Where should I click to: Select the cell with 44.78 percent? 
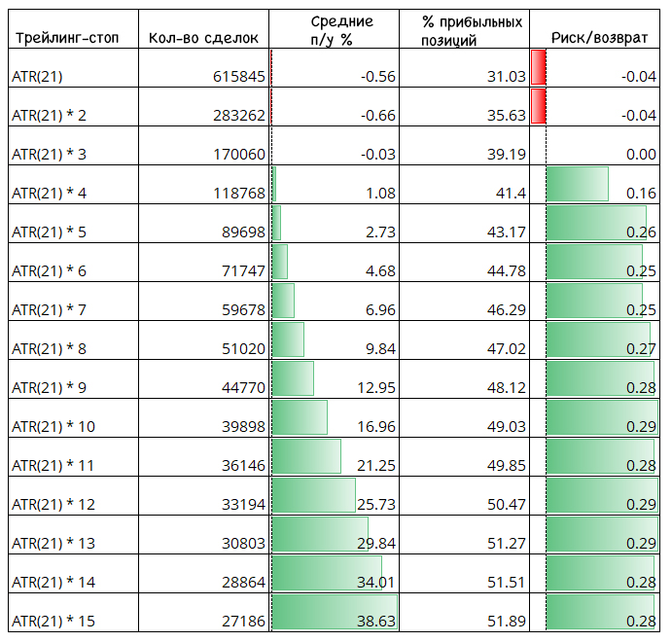click(x=464, y=263)
